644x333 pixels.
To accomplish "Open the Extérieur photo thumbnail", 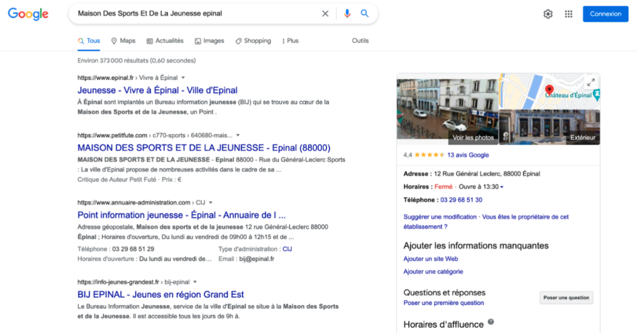I will [550, 127].
